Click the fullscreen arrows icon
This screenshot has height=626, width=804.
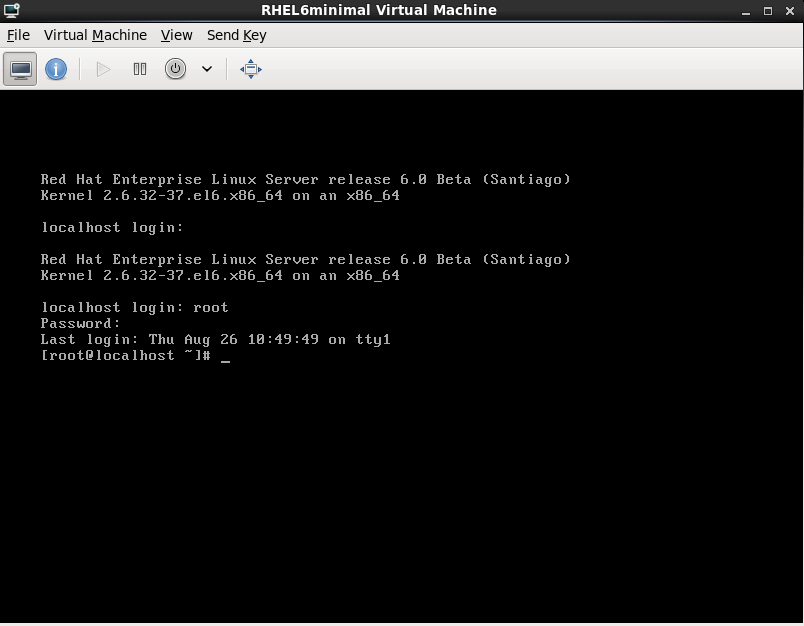(x=249, y=68)
